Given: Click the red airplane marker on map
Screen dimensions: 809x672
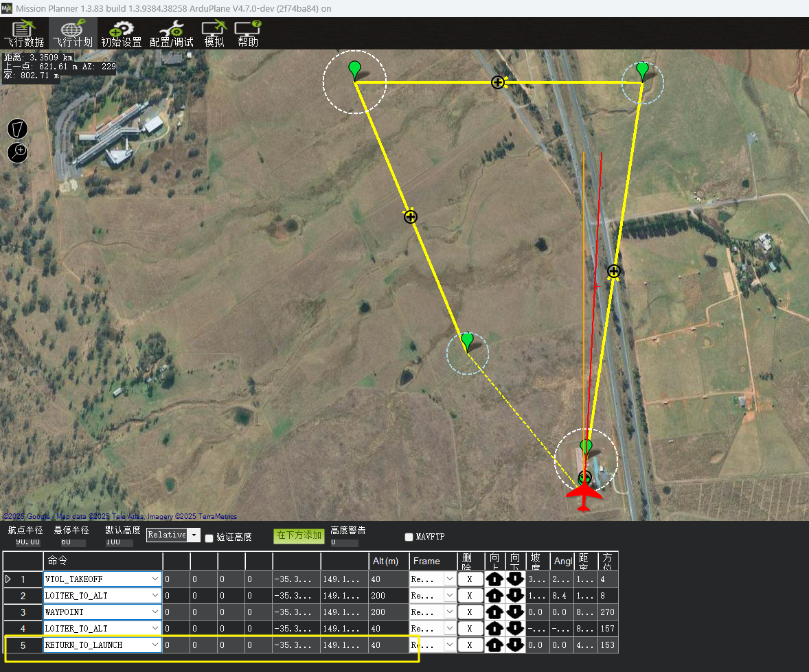Looking at the screenshot, I should pos(584,496).
